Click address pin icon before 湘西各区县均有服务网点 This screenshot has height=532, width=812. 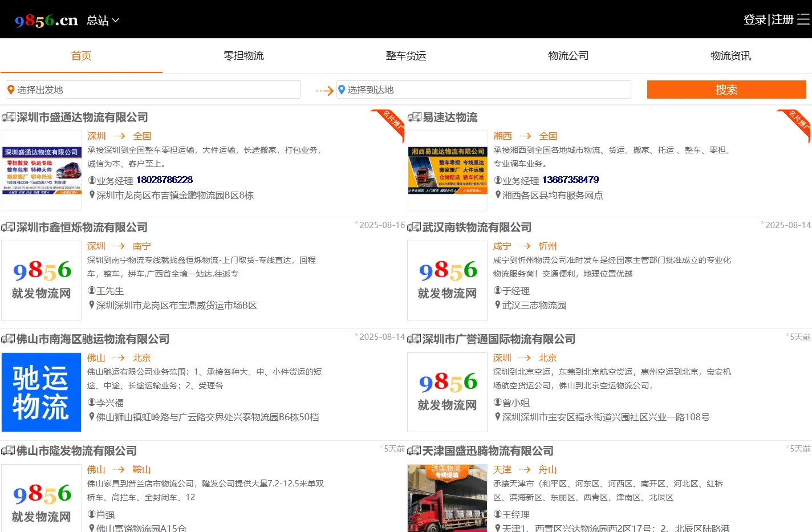(498, 195)
